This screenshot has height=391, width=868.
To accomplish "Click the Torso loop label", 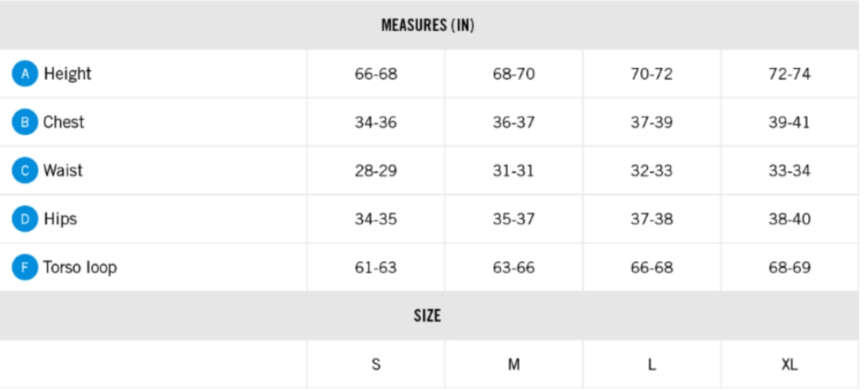I will click(79, 268).
